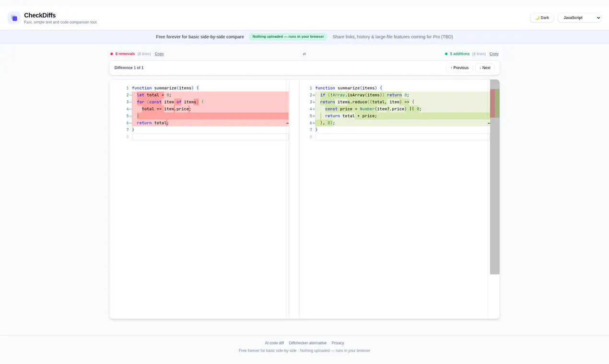This screenshot has height=364, width=609.
Task: Jump to the Next difference
Action: point(485,68)
